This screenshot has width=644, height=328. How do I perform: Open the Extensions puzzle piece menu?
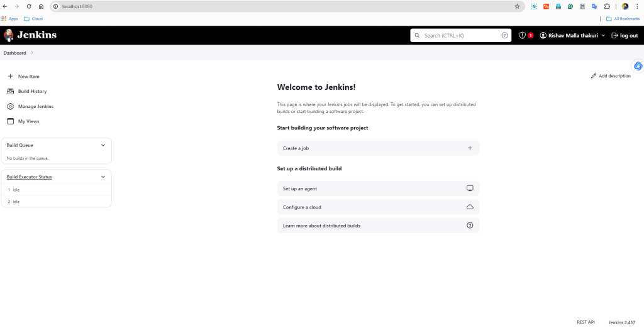tap(607, 6)
